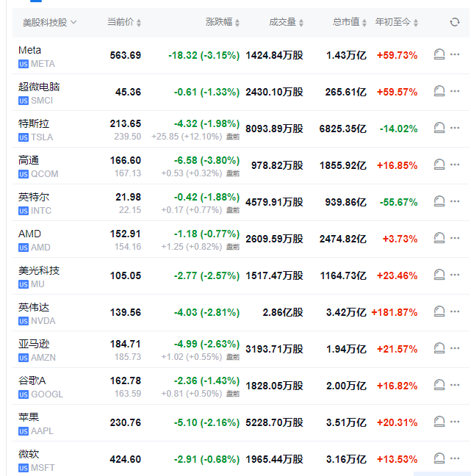
Task: Open the more-options dots for 高通
Action: coord(455,165)
